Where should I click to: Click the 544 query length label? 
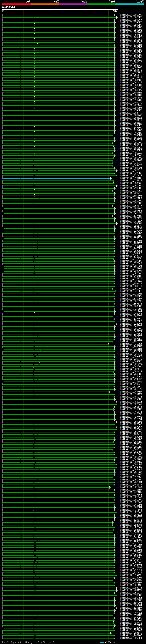115,11
